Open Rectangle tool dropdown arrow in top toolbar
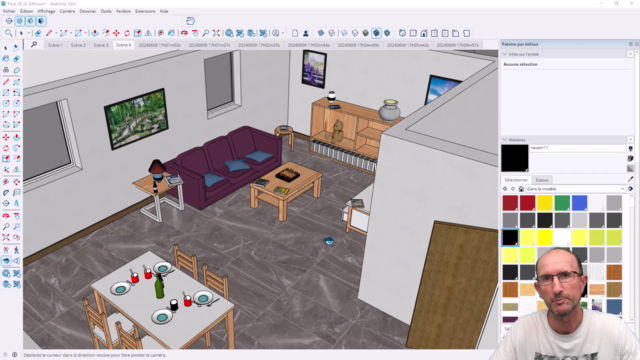This screenshot has height=360, width=640. click(85, 33)
